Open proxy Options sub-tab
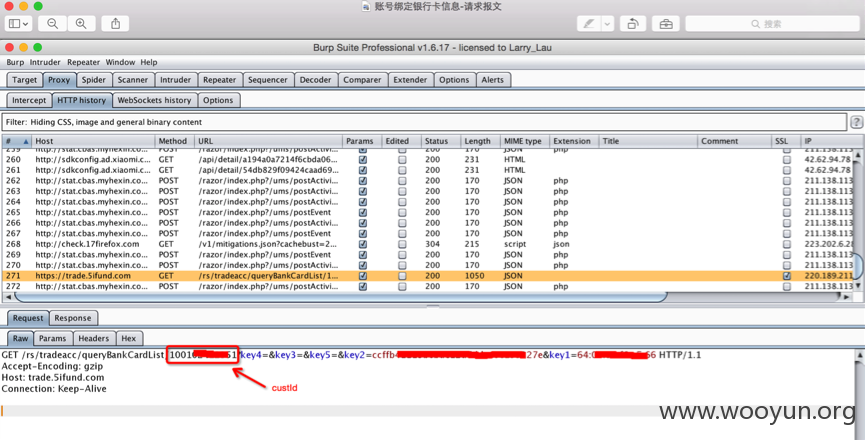865x440 pixels. [x=218, y=100]
